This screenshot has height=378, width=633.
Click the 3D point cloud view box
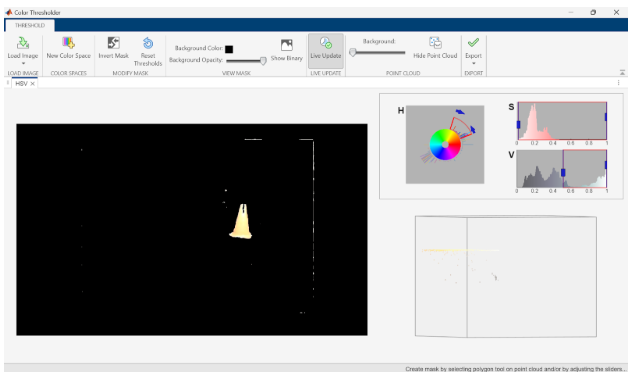[505, 277]
